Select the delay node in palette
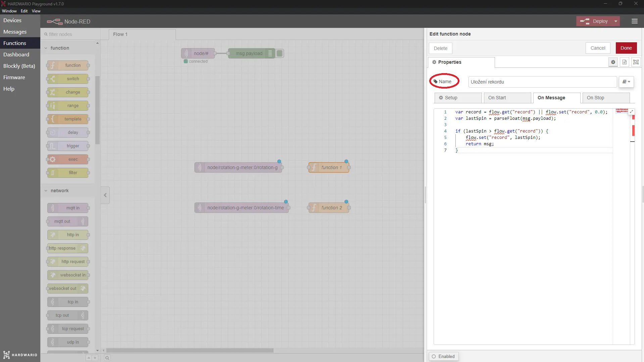The image size is (644, 362). pos(68,133)
